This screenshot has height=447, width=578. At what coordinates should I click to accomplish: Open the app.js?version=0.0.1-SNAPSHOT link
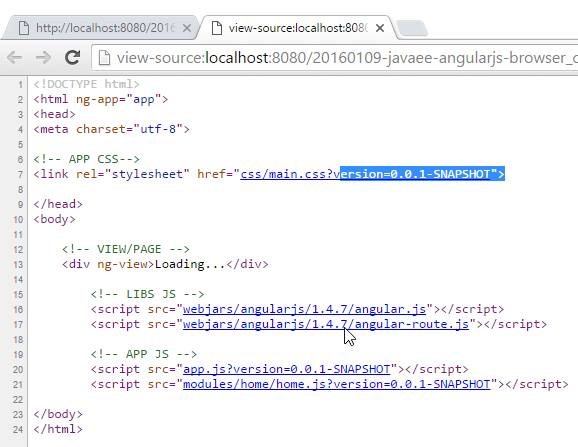click(x=286, y=369)
